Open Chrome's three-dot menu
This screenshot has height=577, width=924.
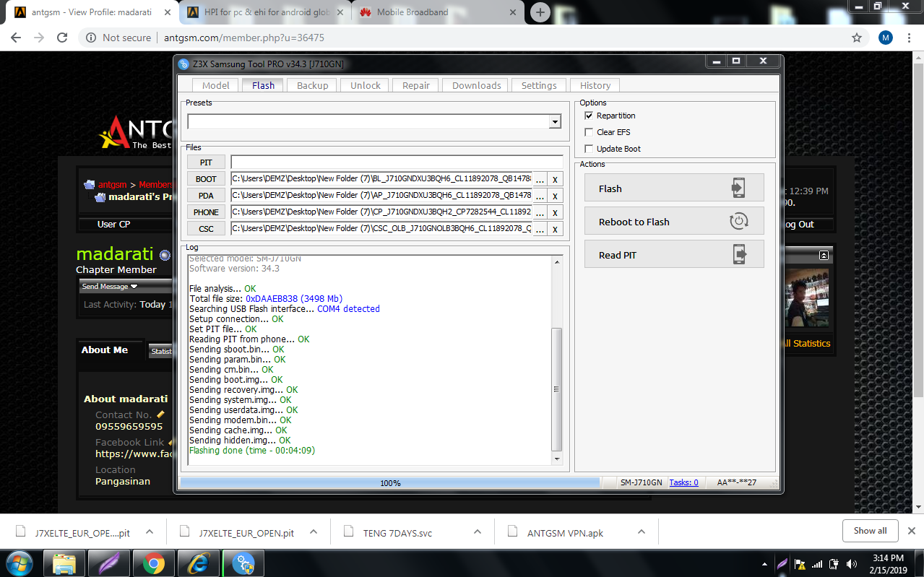coord(910,38)
